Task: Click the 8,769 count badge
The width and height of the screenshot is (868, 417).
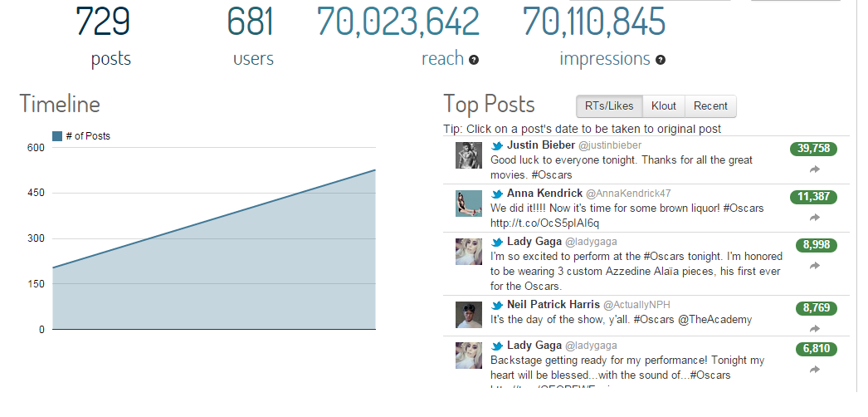Action: coord(814,308)
